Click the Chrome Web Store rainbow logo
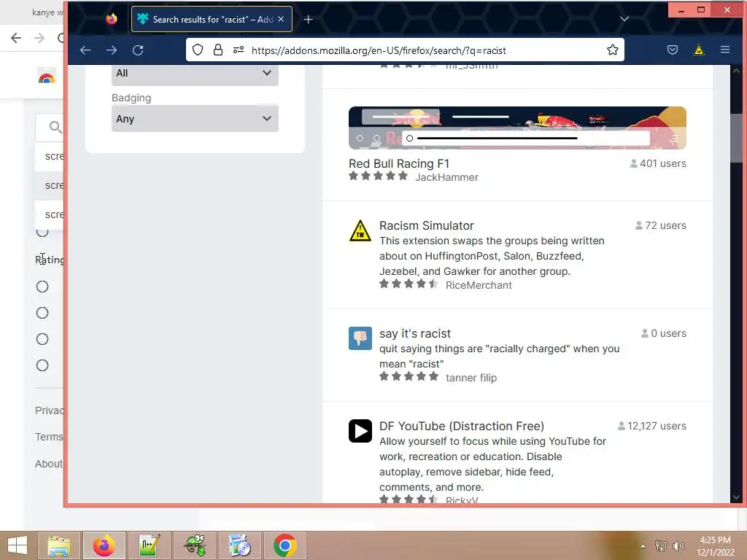747x560 pixels. 47,77
